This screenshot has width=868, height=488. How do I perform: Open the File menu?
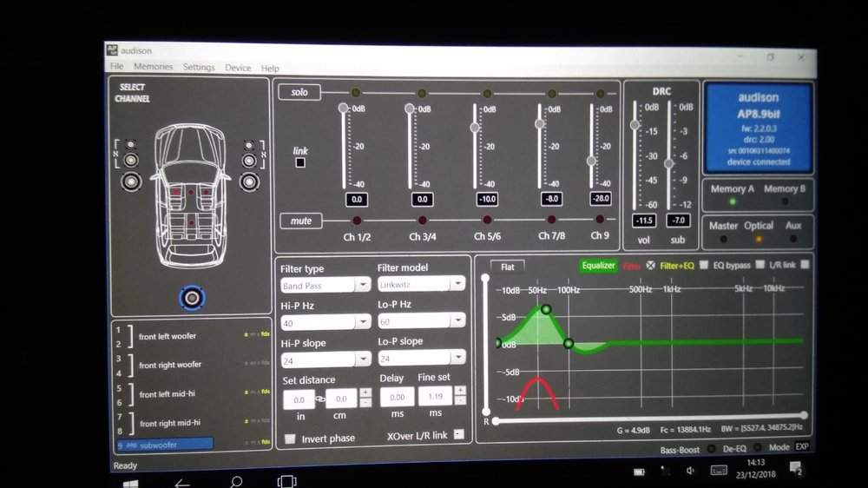[x=117, y=67]
